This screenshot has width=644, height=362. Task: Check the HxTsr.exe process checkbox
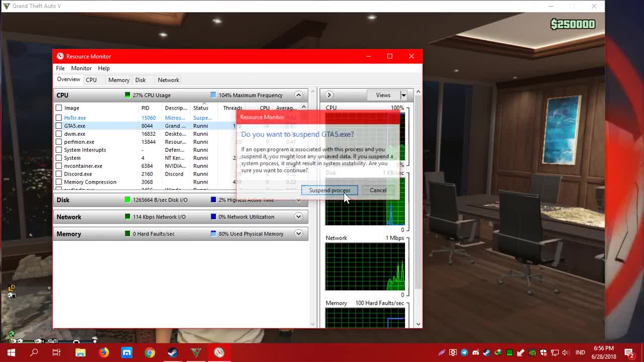pyautogui.click(x=59, y=118)
